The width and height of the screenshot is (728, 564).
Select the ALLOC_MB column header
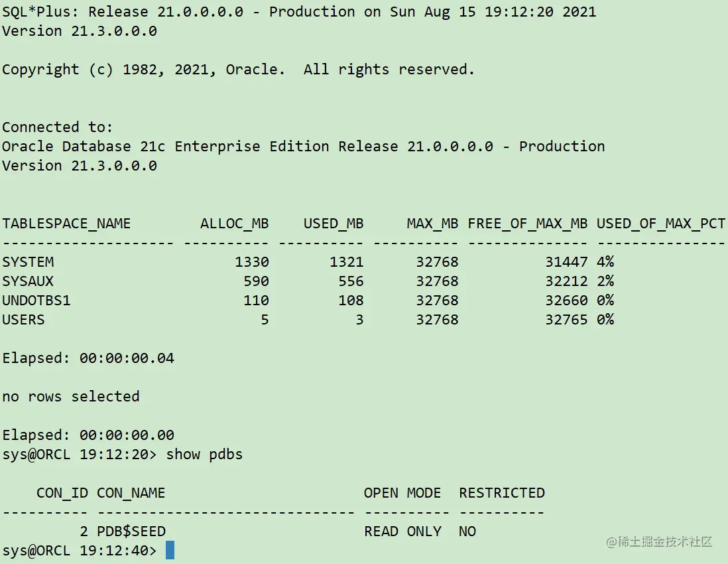tap(235, 224)
